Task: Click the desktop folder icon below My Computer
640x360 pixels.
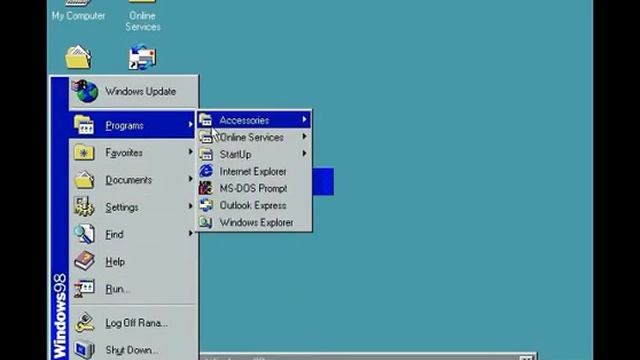Action: click(x=78, y=58)
